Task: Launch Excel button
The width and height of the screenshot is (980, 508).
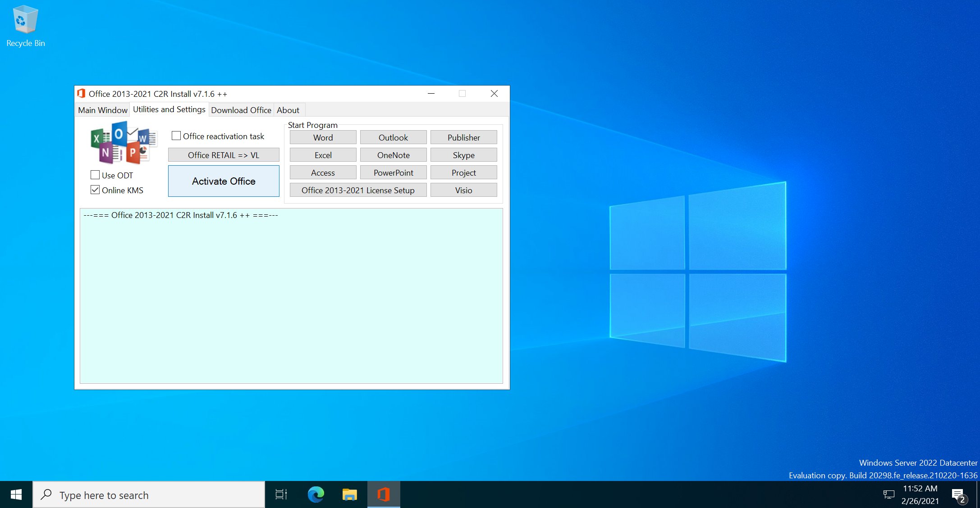Action: [323, 155]
